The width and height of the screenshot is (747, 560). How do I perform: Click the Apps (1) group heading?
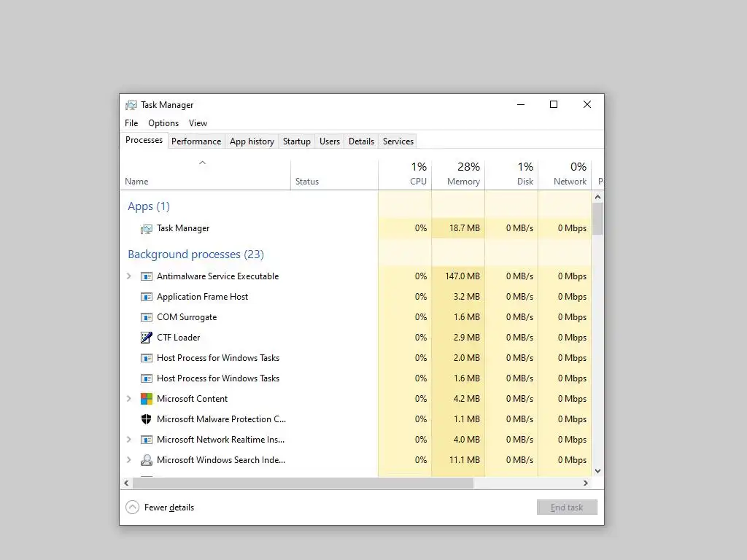tap(149, 206)
